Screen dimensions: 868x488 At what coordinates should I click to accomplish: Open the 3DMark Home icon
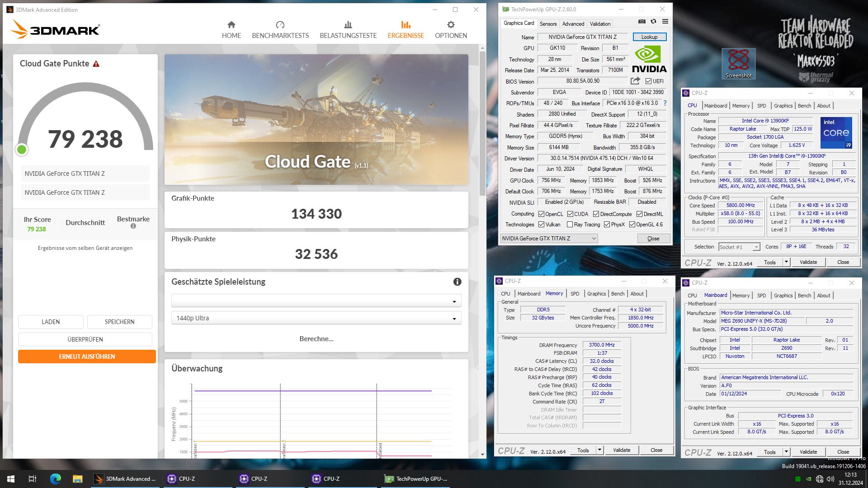coord(231,25)
